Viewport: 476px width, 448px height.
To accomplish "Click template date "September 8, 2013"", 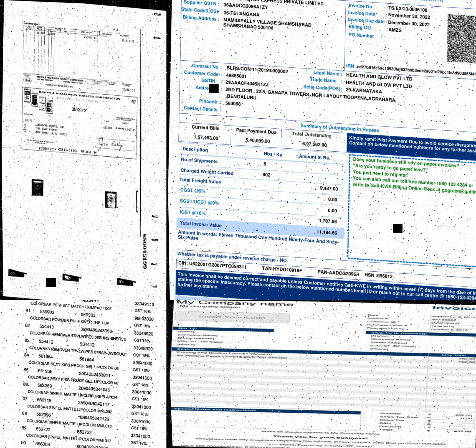I will (453, 317).
